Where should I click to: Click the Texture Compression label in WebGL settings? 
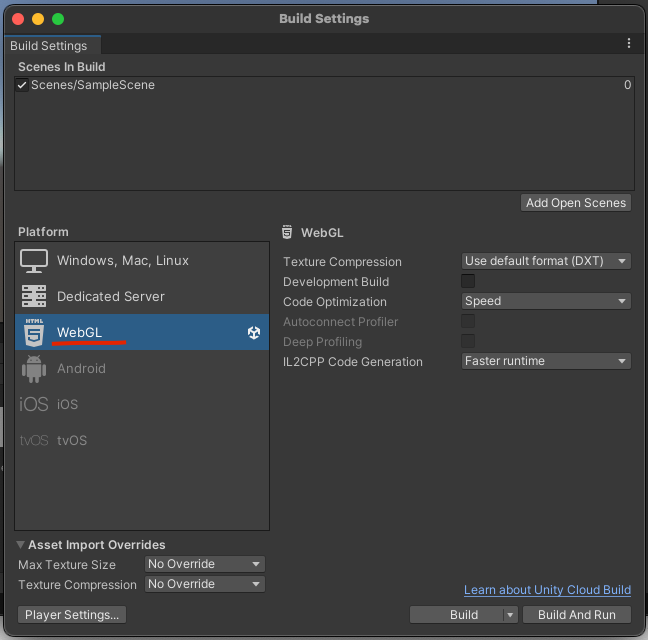coord(342,262)
